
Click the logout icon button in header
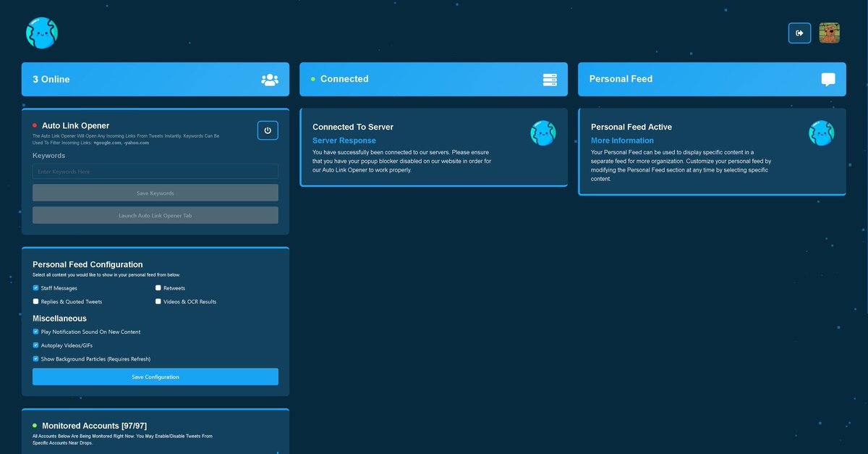click(799, 33)
